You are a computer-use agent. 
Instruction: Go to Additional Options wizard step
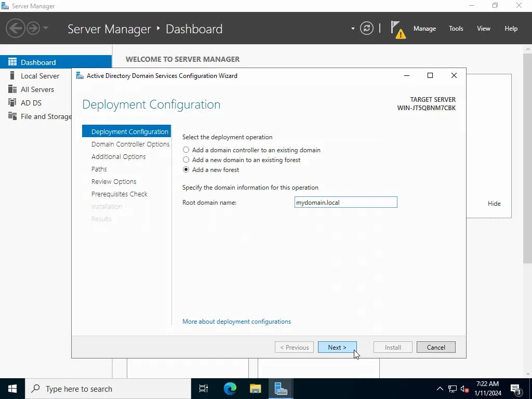(x=118, y=156)
